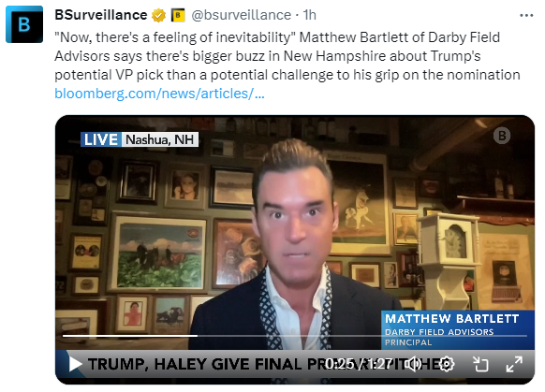The image size is (545, 392).
Task: Click the BSurveillance profile avatar
Action: 24,24
